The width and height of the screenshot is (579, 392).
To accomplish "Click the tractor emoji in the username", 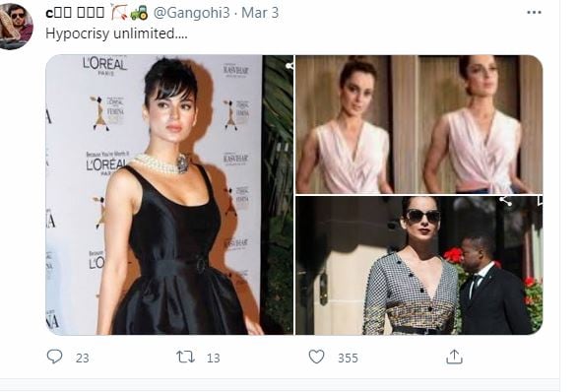I will coord(139,13).
